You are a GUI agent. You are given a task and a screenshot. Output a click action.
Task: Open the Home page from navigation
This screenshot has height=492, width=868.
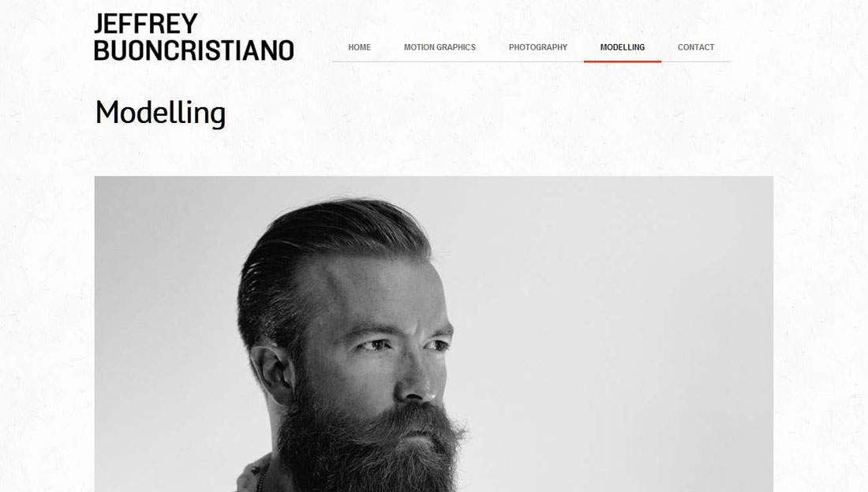tap(359, 47)
